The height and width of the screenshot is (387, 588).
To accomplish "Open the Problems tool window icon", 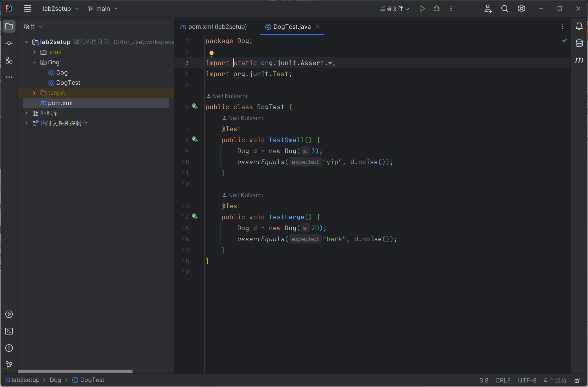I will click(9, 348).
